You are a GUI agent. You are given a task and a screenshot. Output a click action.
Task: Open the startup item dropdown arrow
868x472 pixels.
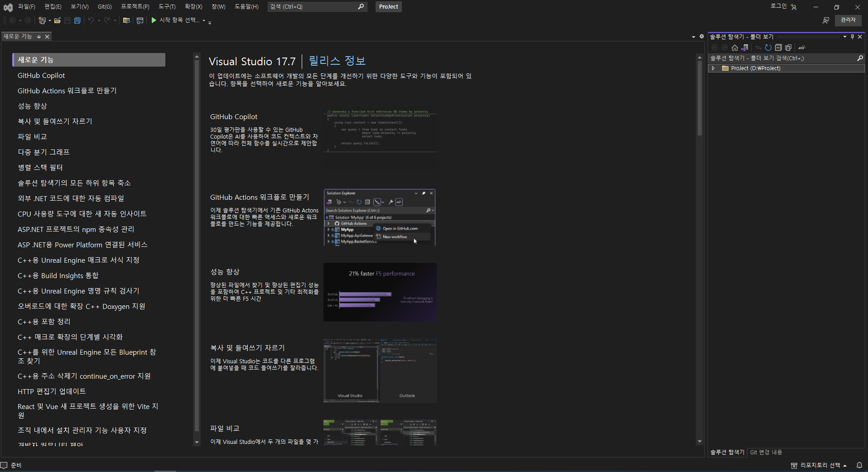(x=204, y=20)
